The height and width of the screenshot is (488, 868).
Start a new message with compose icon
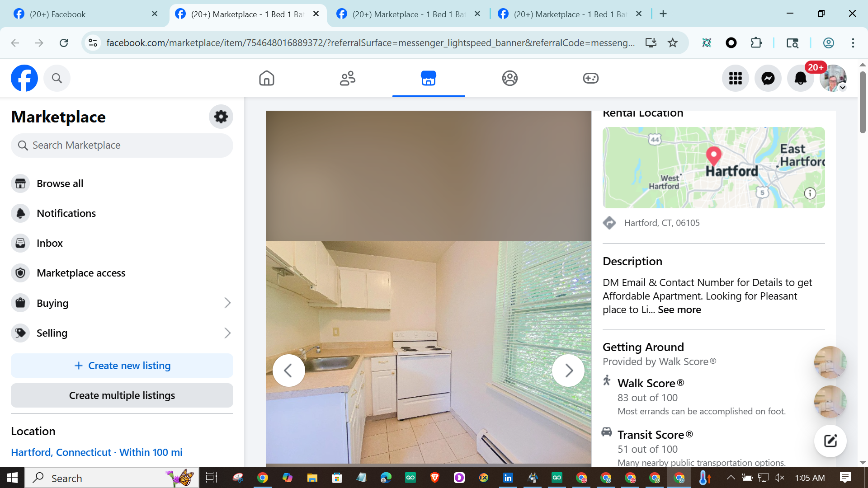830,441
